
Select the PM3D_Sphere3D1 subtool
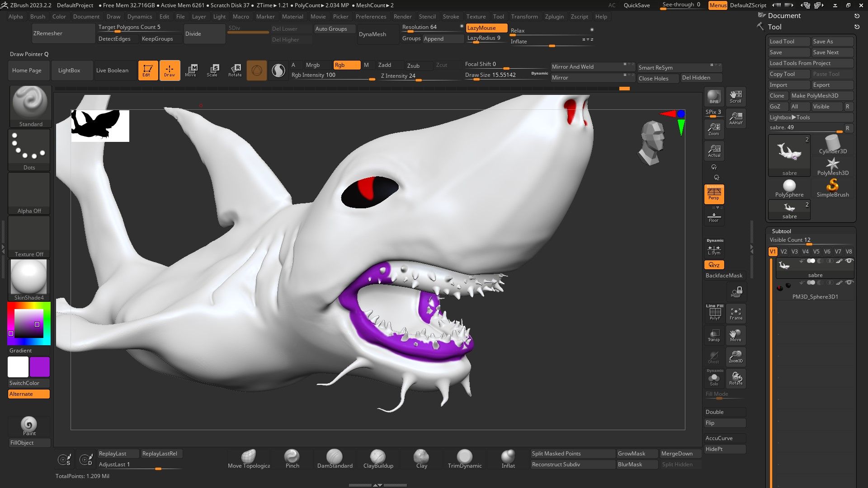click(815, 297)
